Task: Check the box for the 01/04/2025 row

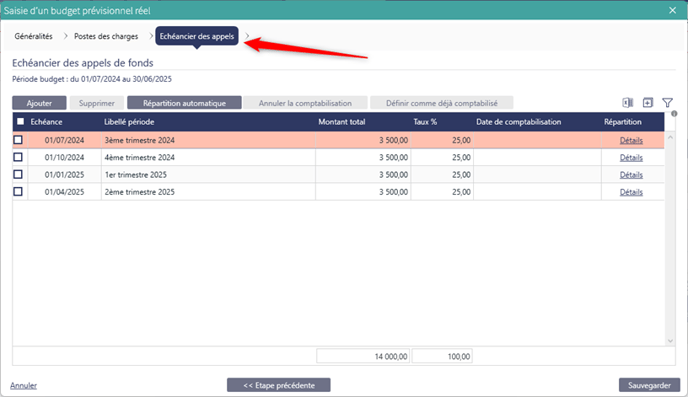Action: (18, 192)
